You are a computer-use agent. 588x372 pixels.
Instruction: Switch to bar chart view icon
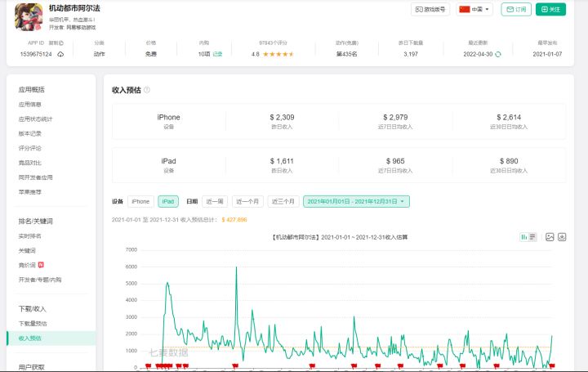click(523, 237)
